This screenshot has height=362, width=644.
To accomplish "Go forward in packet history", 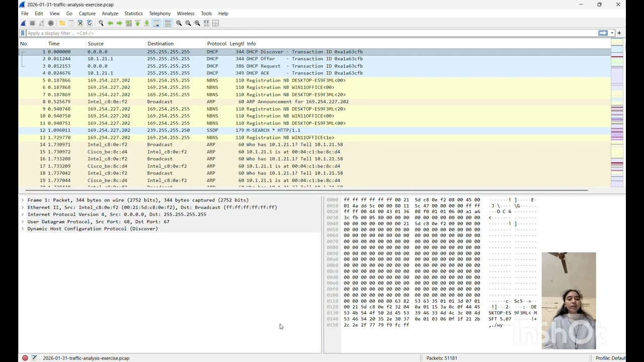I will [x=119, y=23].
